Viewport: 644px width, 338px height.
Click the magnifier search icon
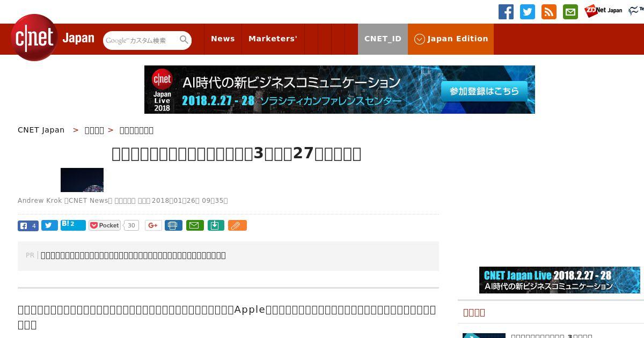pyautogui.click(x=184, y=40)
